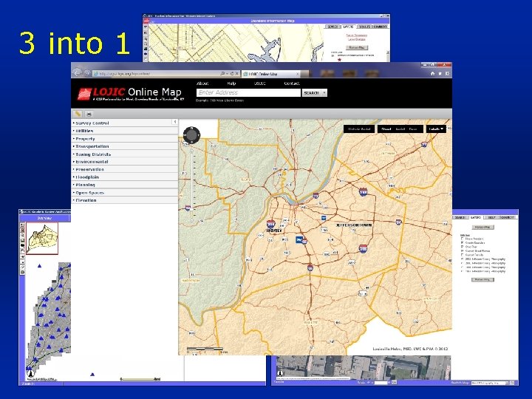532x399 pixels.
Task: Click the blue triangle marker at bottom of left window
Action: tap(92, 374)
